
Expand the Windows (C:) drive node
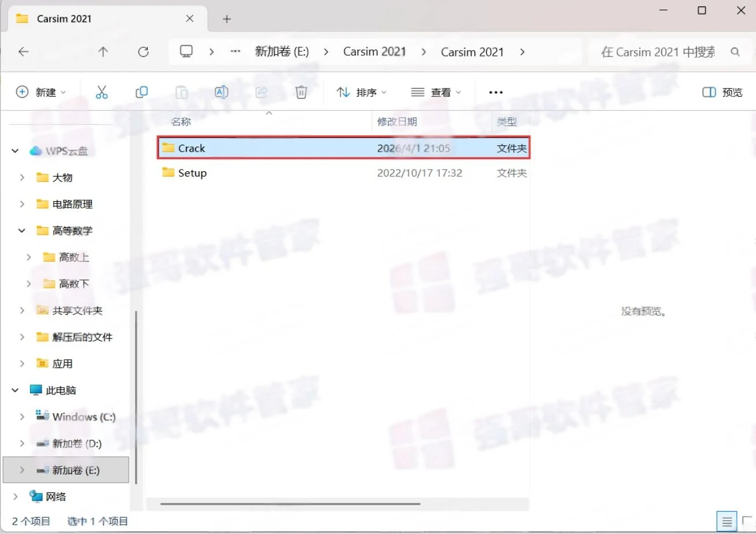tap(22, 417)
